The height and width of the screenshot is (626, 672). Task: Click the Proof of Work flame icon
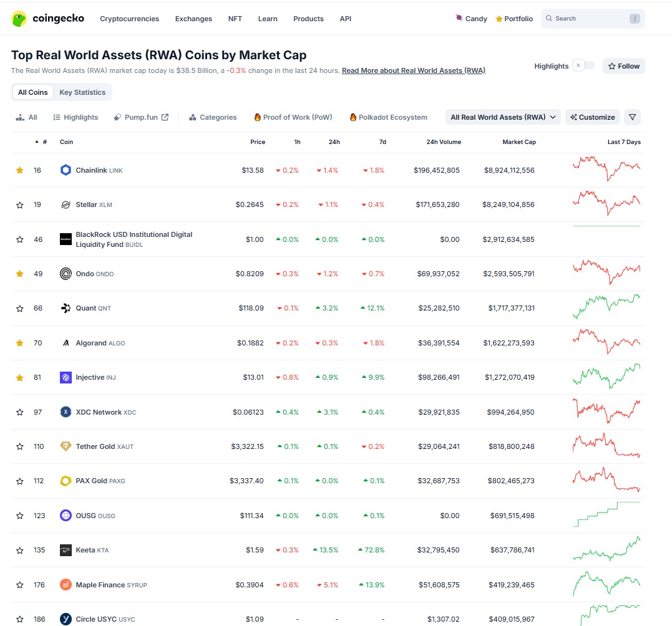(x=258, y=117)
